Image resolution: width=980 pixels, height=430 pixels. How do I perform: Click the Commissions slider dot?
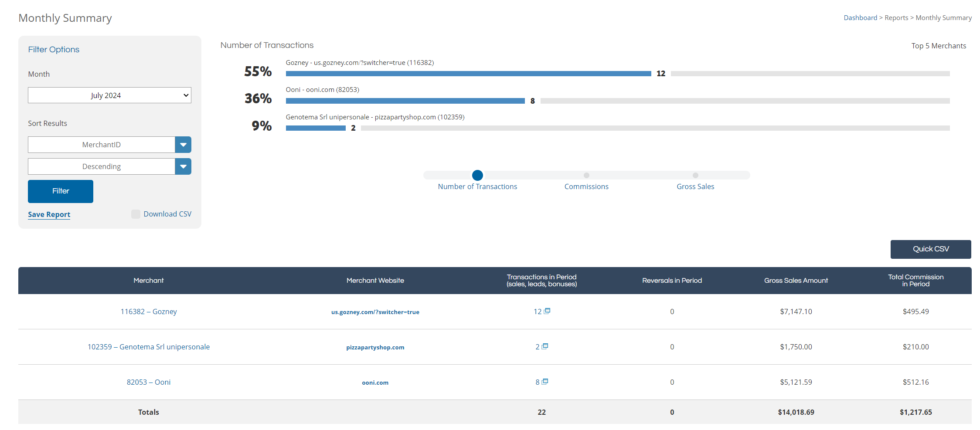(x=586, y=175)
